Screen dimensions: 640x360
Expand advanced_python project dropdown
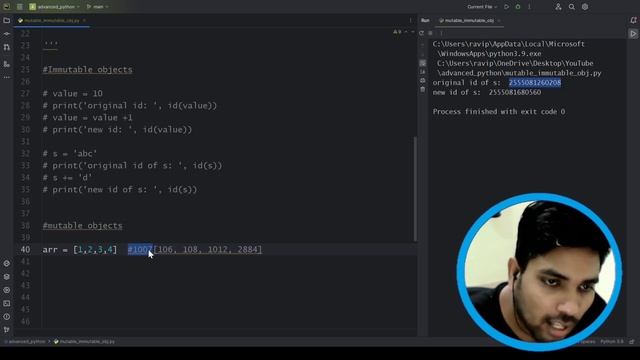[55, 7]
